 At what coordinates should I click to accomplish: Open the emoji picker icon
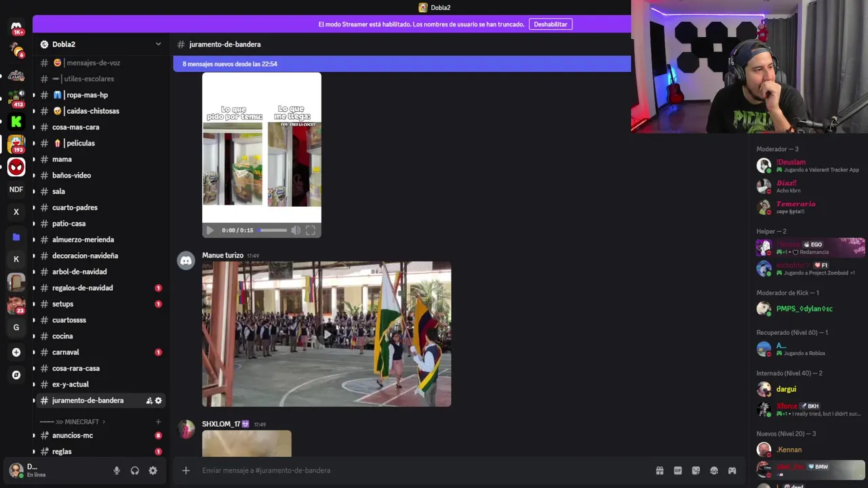[714, 470]
